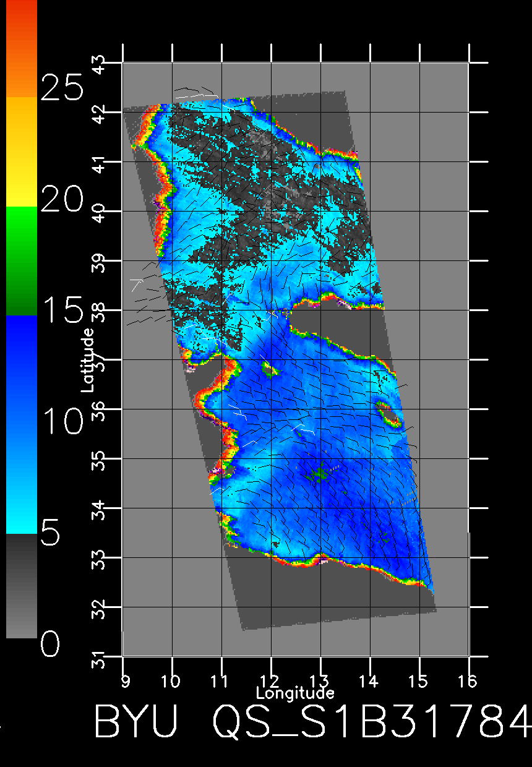Click longitude tick label 15 on bottom axis
The image size is (532, 767).
[419, 681]
